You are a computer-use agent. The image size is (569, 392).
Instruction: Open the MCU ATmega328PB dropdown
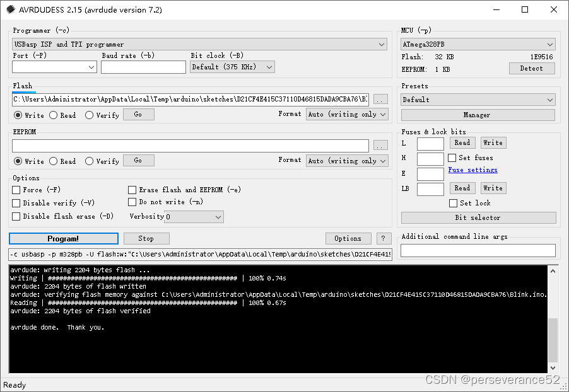point(478,44)
